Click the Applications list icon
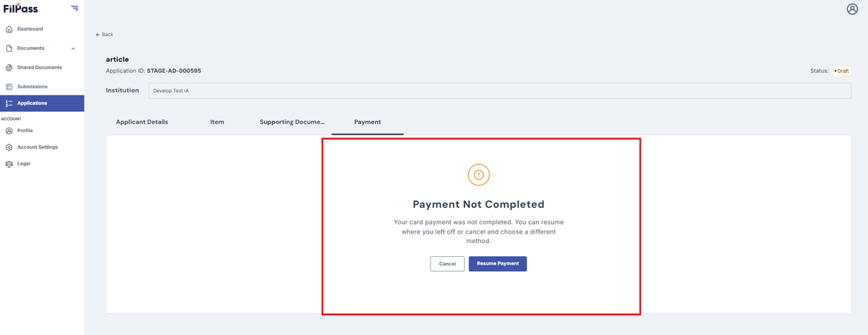The image size is (868, 335). click(9, 103)
